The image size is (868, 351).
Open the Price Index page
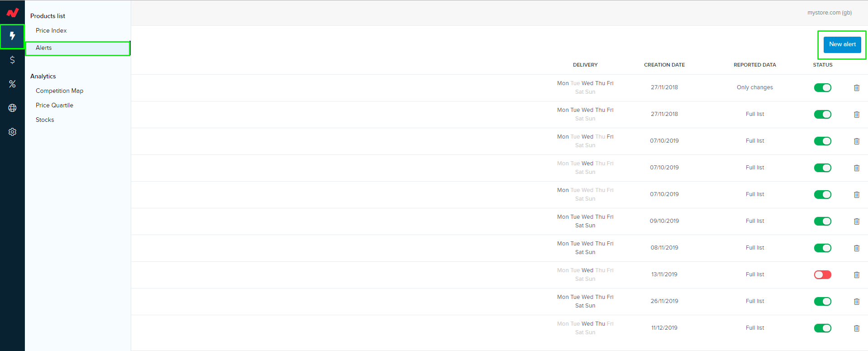click(x=51, y=30)
